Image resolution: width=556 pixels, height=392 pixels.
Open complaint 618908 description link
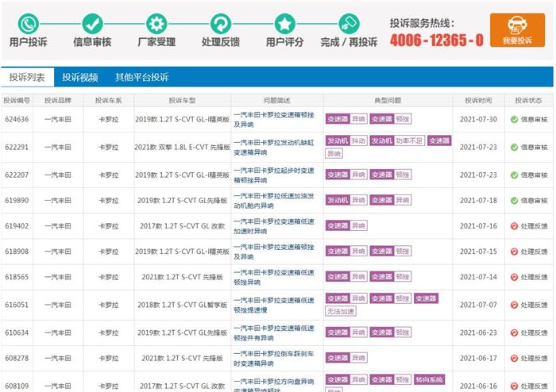click(274, 252)
